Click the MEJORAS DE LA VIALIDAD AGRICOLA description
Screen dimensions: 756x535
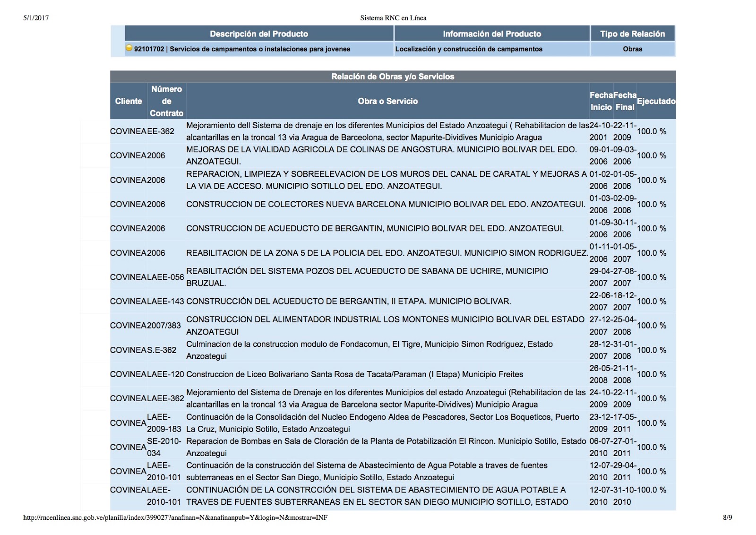click(x=381, y=155)
